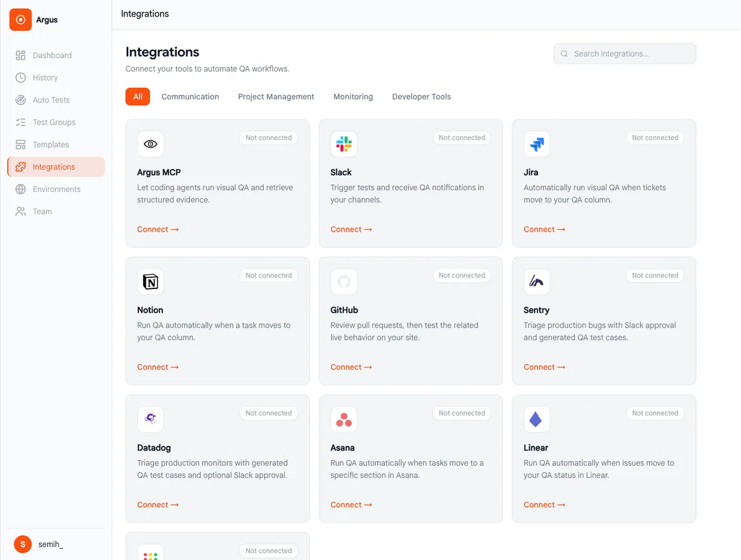Click the Integrations page heading

pyautogui.click(x=162, y=52)
